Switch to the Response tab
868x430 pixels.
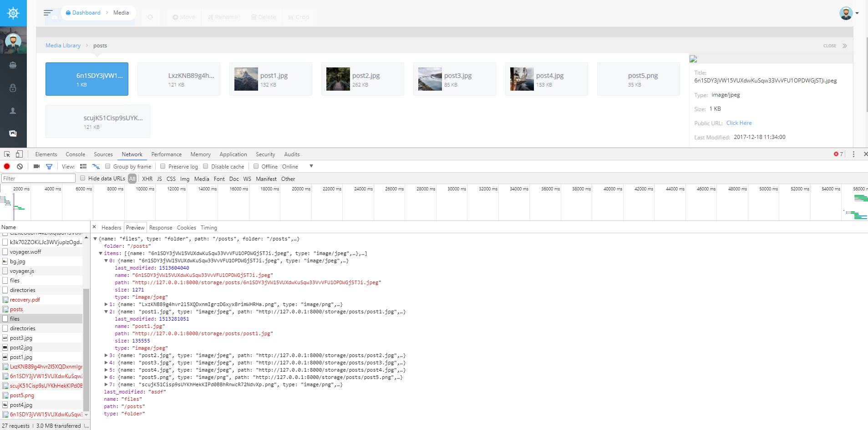pyautogui.click(x=160, y=227)
